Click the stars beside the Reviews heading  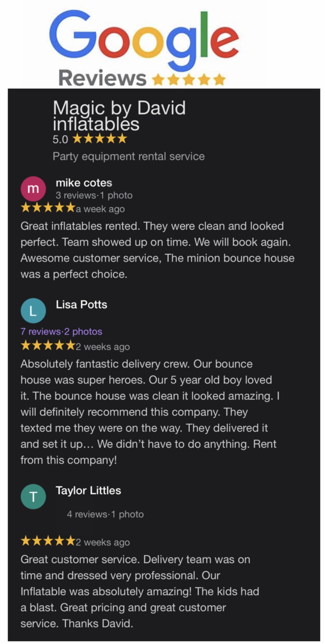point(189,80)
